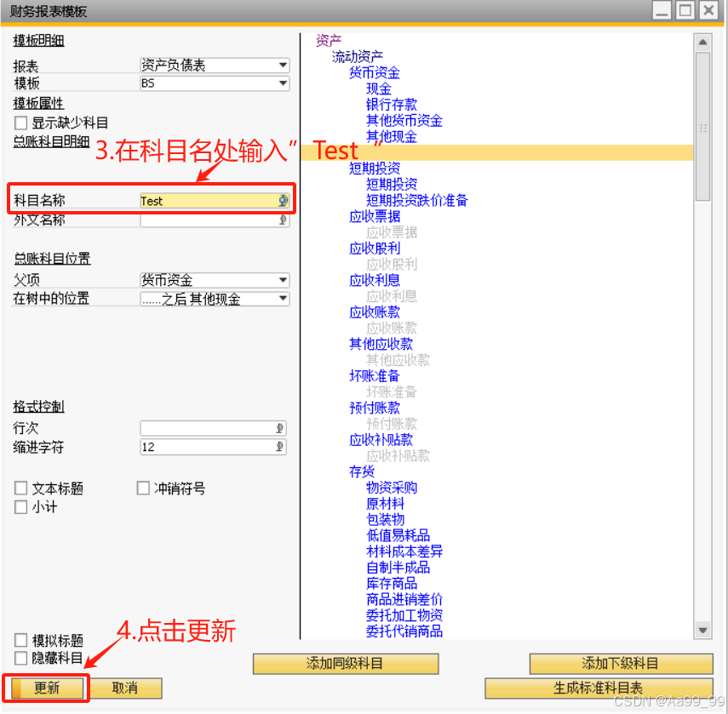728x714 pixels.
Task: Open the 在树中的位置 dropdown
Action: (x=215, y=300)
